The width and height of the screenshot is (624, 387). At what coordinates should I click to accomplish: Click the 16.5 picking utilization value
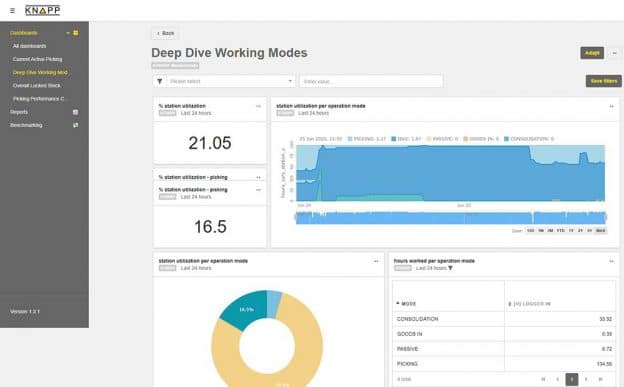(210, 227)
